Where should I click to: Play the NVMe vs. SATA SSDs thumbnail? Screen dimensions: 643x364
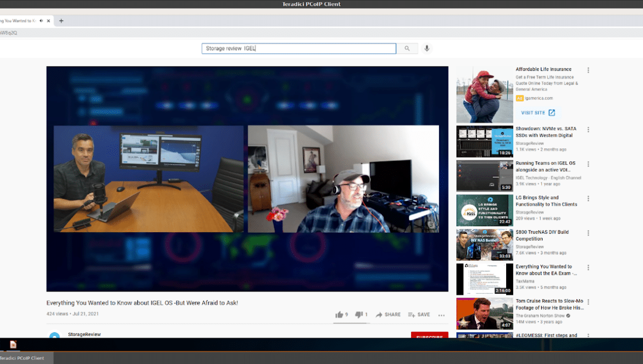(x=485, y=141)
